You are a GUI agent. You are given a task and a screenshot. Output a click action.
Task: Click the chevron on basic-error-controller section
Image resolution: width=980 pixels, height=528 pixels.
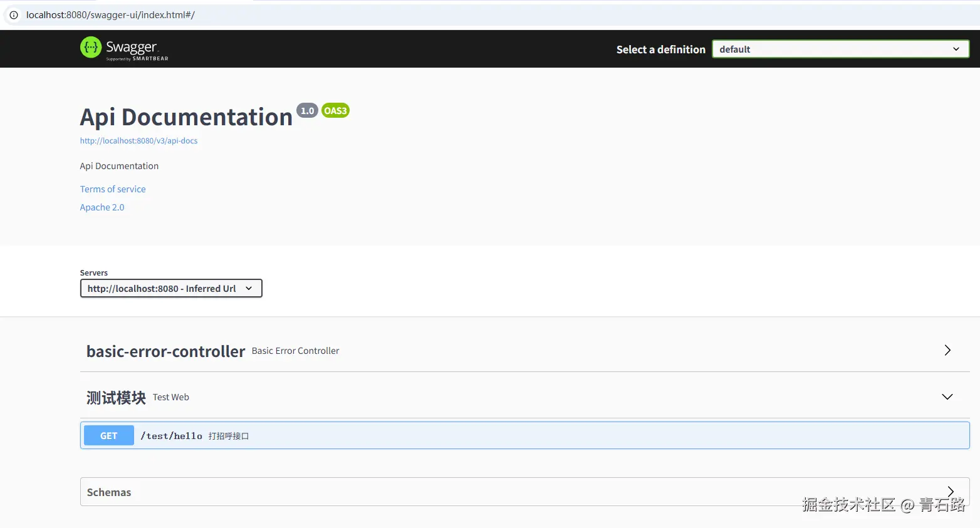[x=947, y=350]
